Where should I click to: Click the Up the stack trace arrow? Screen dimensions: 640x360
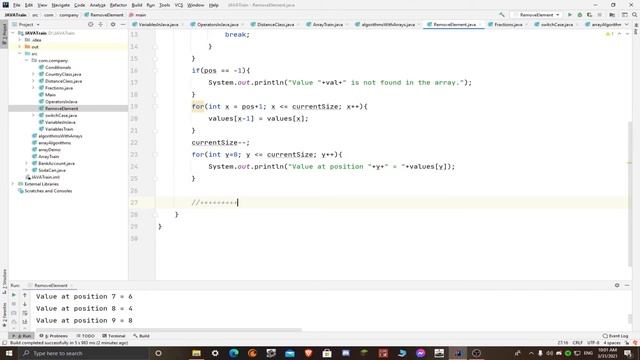(x=25, y=295)
